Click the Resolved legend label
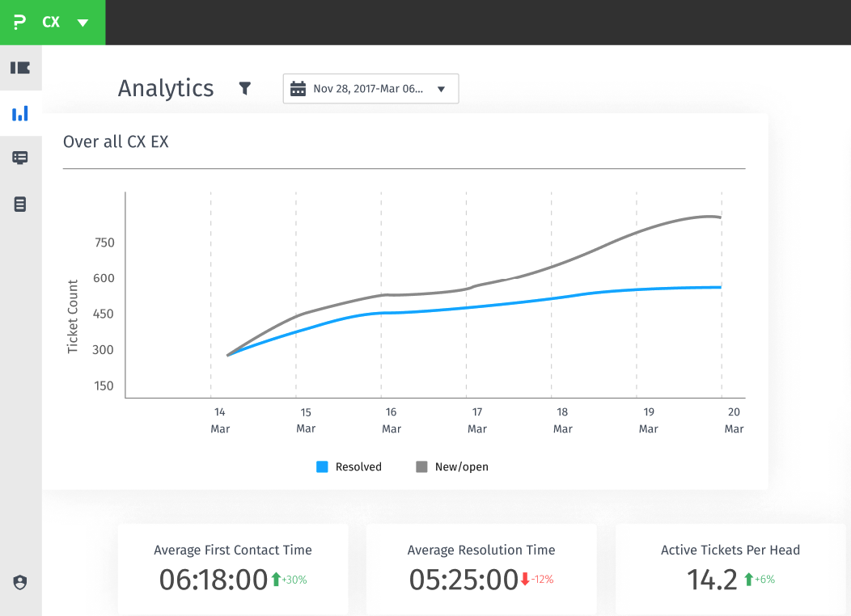This screenshot has width=851, height=616. pos(358,467)
